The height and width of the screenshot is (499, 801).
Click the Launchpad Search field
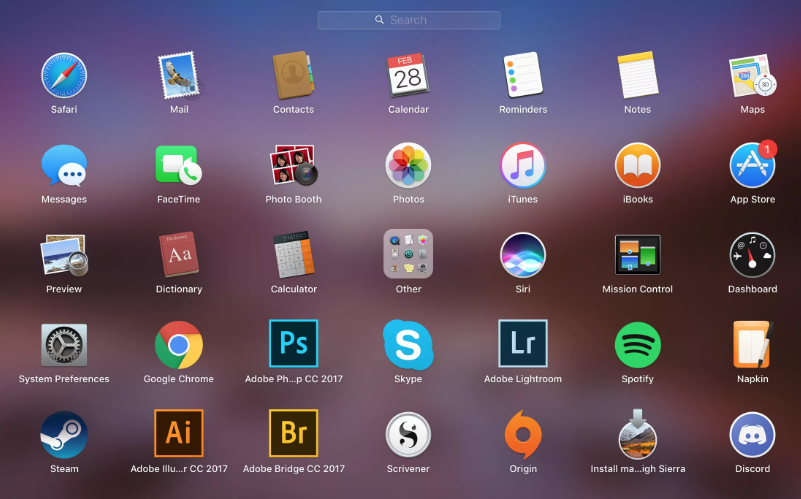[409, 20]
